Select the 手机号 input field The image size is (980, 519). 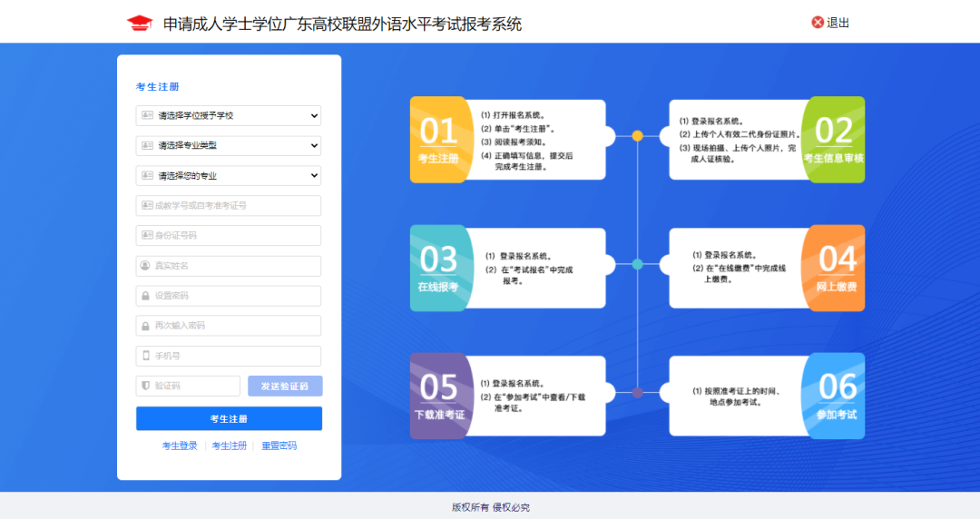[229, 356]
